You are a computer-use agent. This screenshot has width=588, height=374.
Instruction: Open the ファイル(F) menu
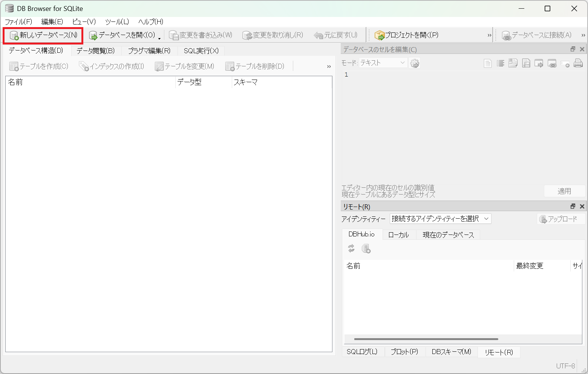(18, 22)
